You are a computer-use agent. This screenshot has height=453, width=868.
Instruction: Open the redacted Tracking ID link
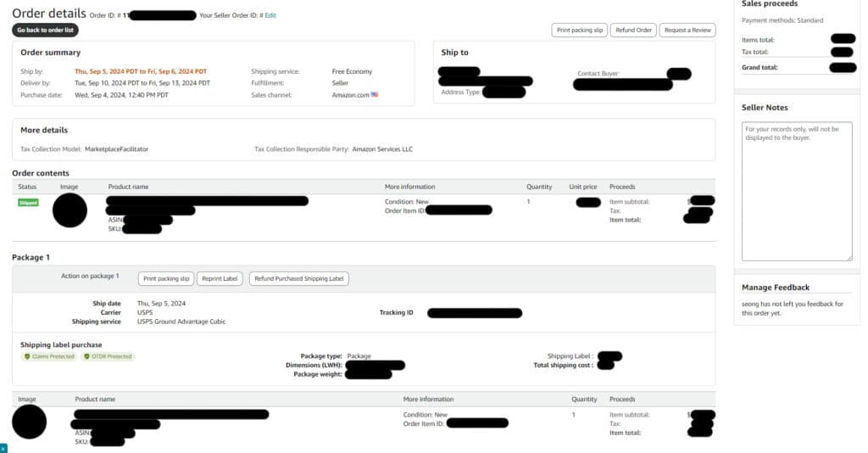(x=475, y=313)
